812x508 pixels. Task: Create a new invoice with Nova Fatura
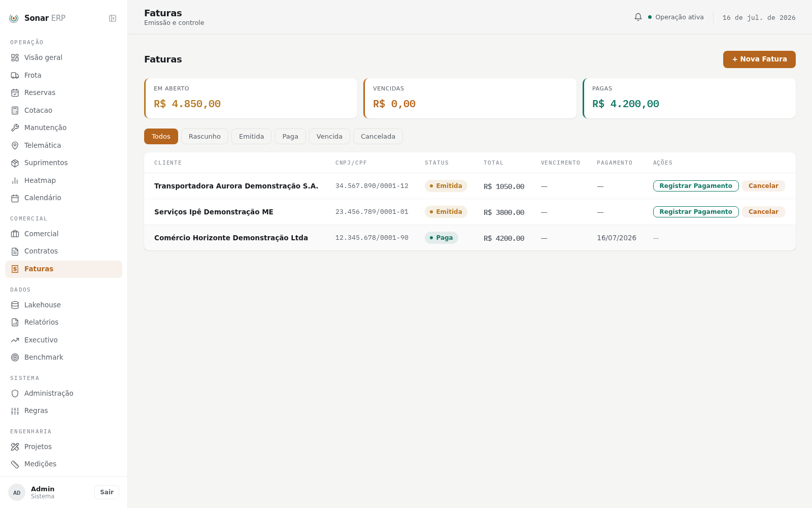(x=759, y=59)
